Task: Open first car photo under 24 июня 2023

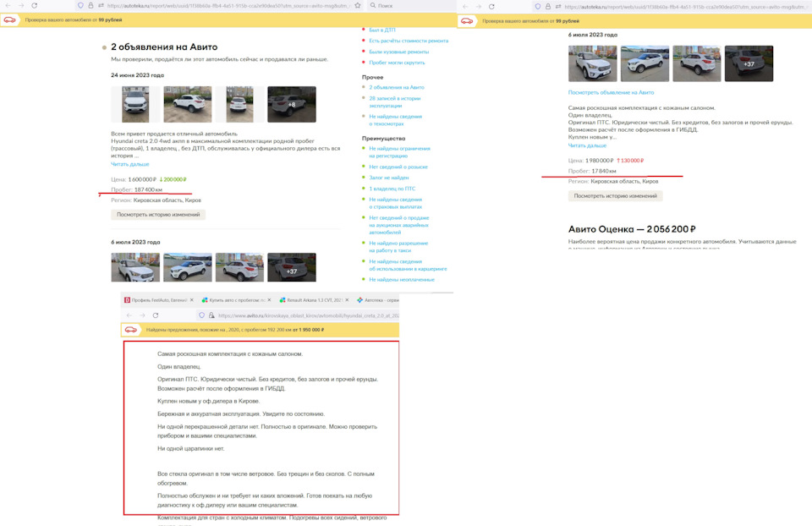Action: pyautogui.click(x=135, y=105)
